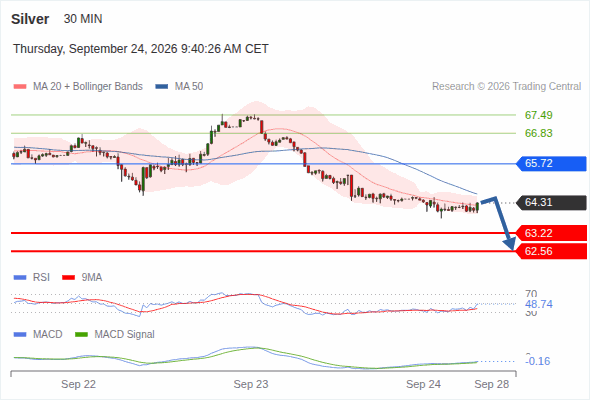Click the Research Trading Central copyright text
590x400 pixels.
pos(506,87)
